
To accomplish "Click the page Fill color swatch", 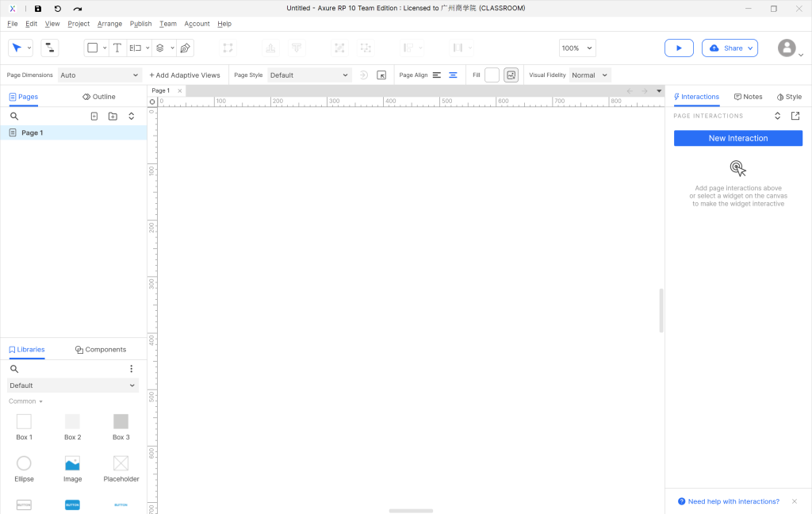I will (492, 75).
